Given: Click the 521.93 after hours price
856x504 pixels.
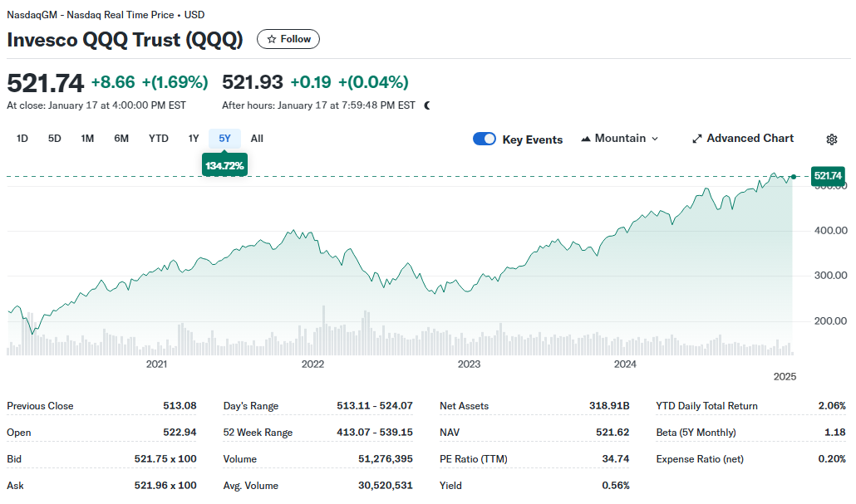Looking at the screenshot, I should [x=252, y=82].
